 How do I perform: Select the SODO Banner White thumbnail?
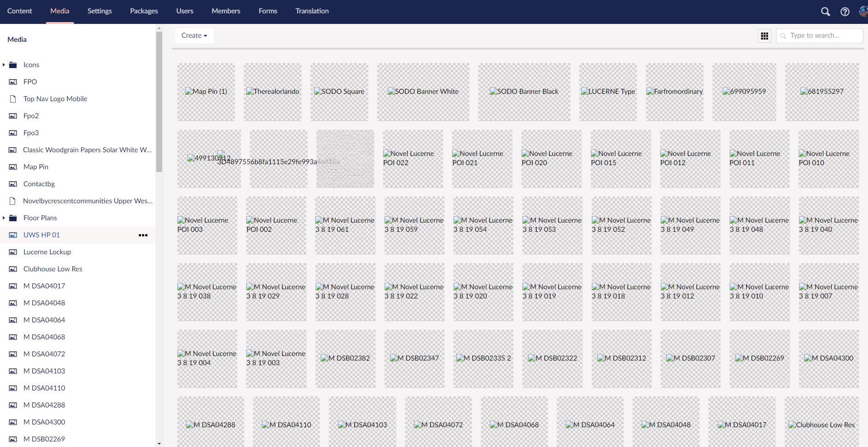tap(423, 92)
